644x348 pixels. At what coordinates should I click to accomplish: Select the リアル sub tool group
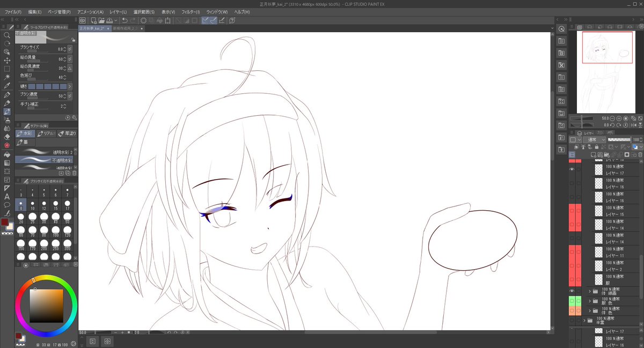click(46, 134)
